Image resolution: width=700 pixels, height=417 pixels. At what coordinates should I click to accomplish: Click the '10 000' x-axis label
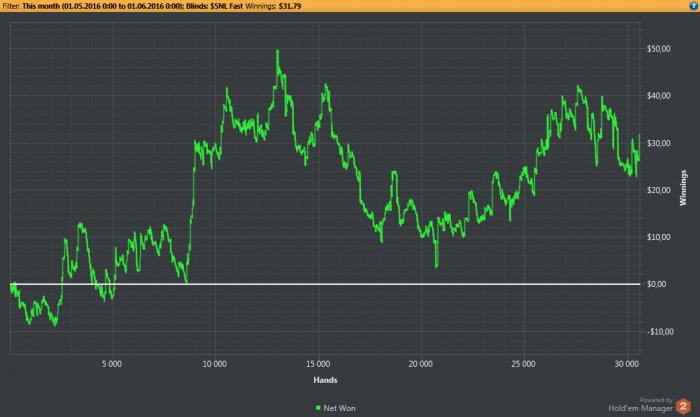point(215,364)
